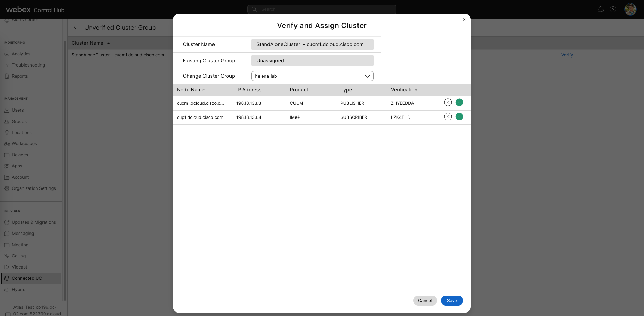Viewport: 644px width, 316px height.
Task: Reject verification for cucm1 publisher node
Action: point(448,103)
